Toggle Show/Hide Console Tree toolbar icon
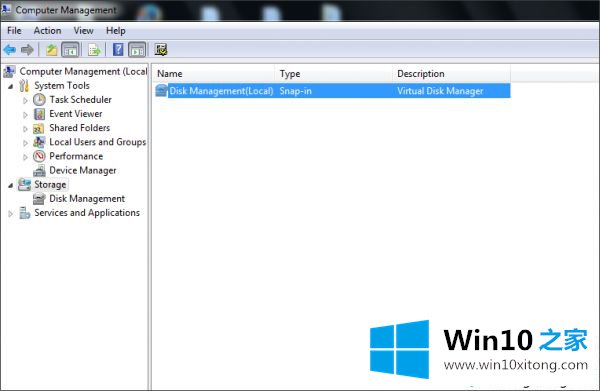600x391 pixels. tap(70, 50)
